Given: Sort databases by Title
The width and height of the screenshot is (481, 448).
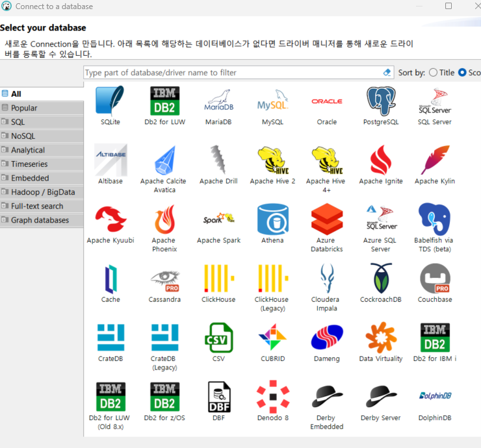Looking at the screenshot, I should click(433, 73).
